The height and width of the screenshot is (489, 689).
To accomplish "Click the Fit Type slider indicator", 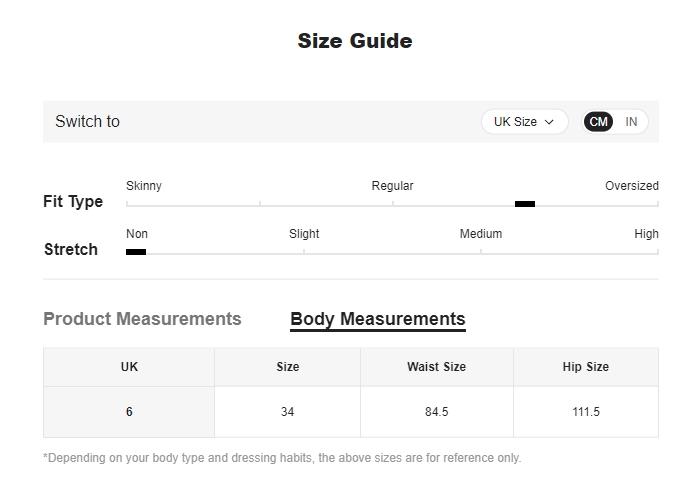I will click(x=525, y=204).
